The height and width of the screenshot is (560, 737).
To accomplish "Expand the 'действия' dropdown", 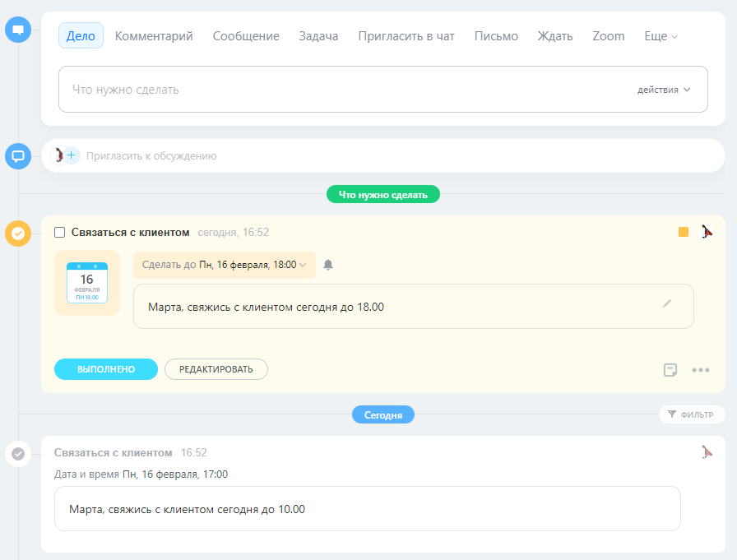I will (664, 90).
